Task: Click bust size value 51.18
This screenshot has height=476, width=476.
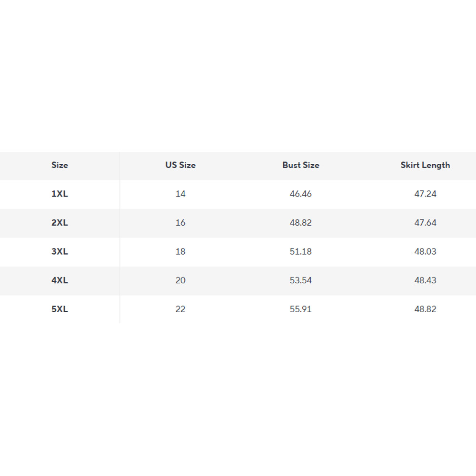Action: [300, 251]
